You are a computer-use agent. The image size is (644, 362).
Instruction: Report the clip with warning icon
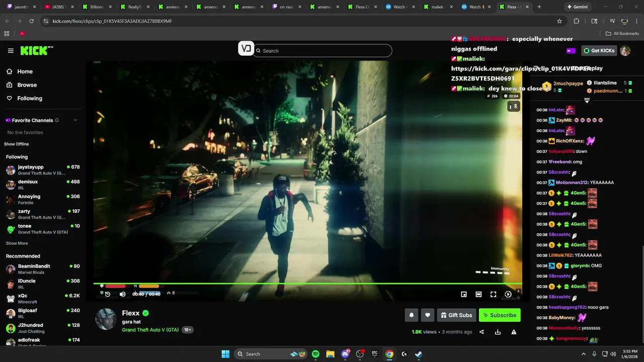point(514,332)
